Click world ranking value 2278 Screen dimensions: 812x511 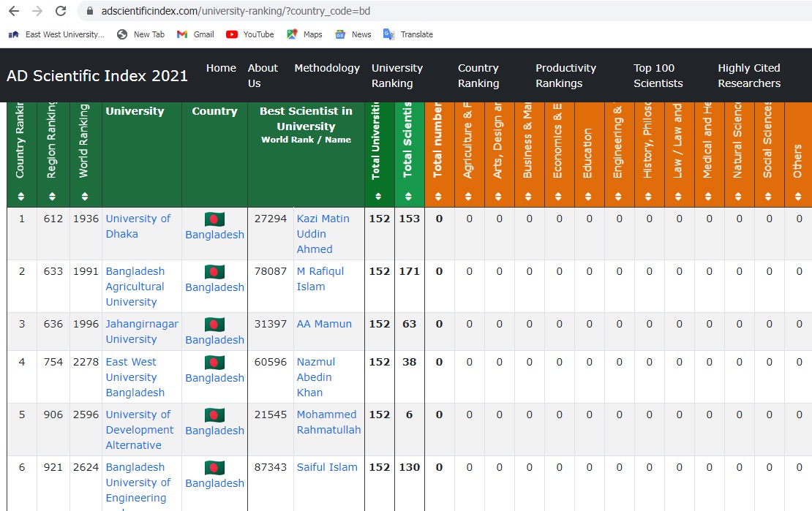click(x=86, y=362)
